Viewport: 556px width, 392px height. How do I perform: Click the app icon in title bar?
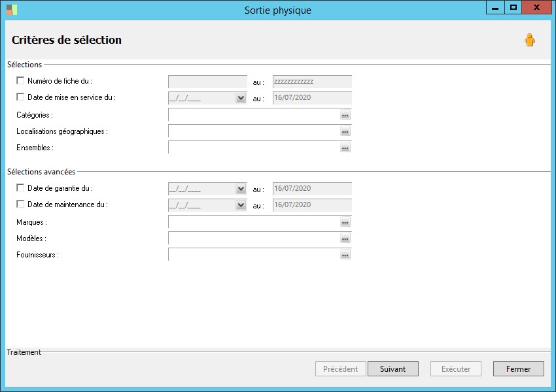click(12, 10)
